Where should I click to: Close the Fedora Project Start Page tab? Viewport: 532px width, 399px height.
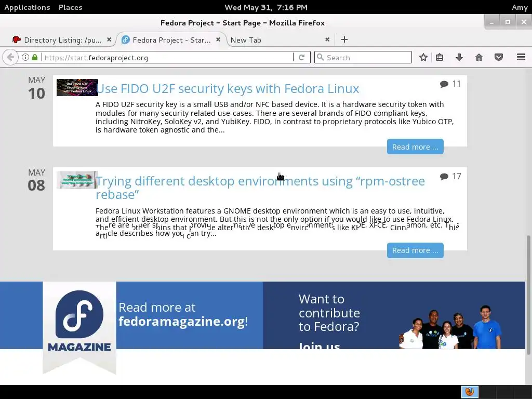tap(218, 39)
